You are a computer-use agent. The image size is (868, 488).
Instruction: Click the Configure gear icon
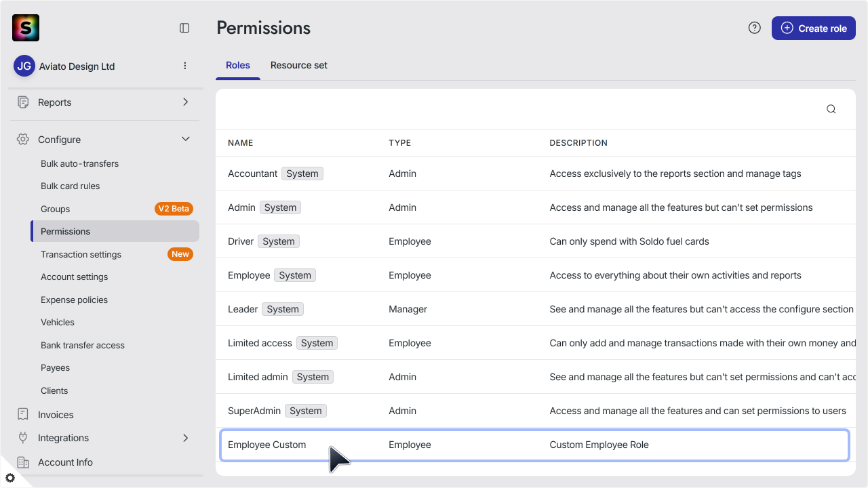(23, 140)
